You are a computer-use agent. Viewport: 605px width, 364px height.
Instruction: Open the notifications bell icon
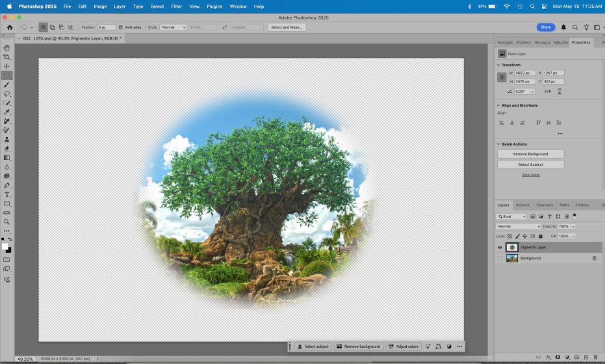point(563,27)
